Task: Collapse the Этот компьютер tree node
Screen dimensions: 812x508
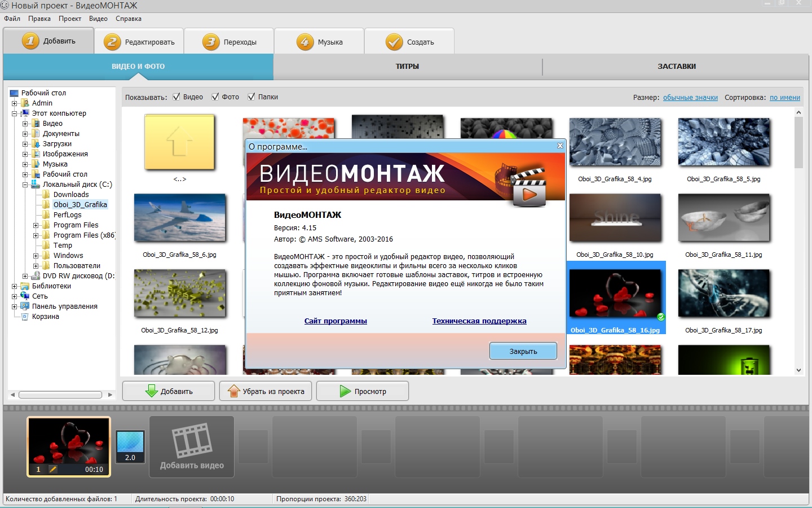Action: point(15,113)
